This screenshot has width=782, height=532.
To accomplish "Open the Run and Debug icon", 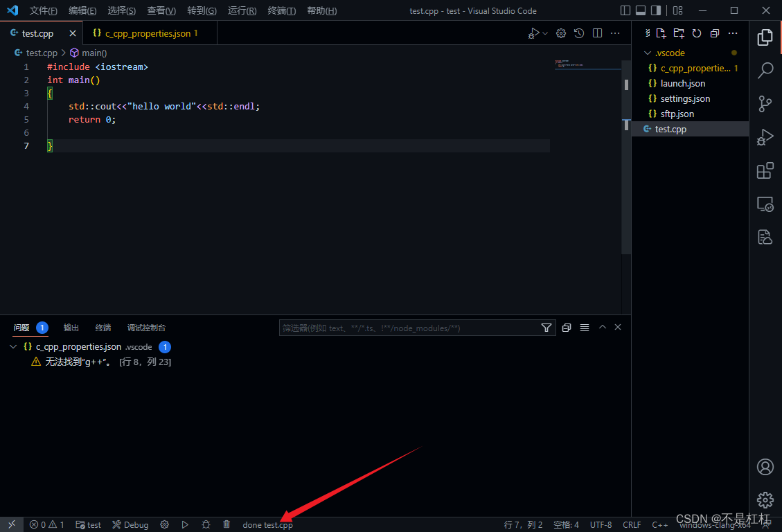I will (x=765, y=137).
